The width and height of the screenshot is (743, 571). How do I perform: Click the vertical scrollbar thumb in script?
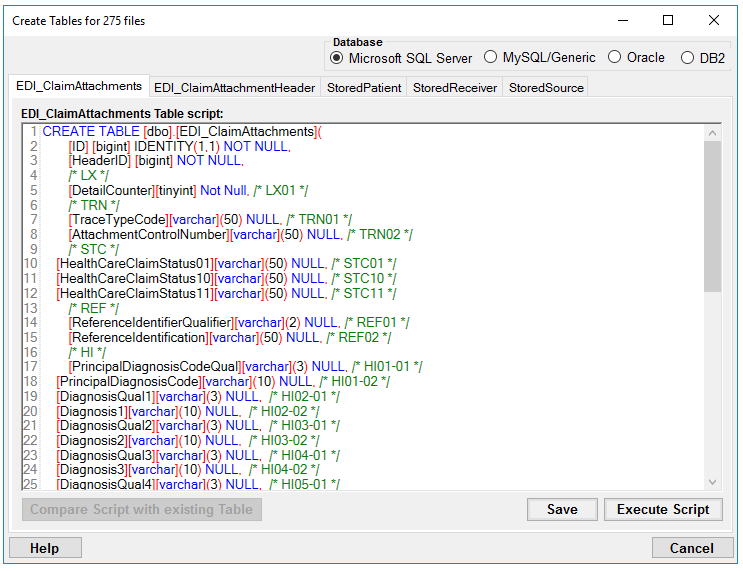tap(712, 215)
